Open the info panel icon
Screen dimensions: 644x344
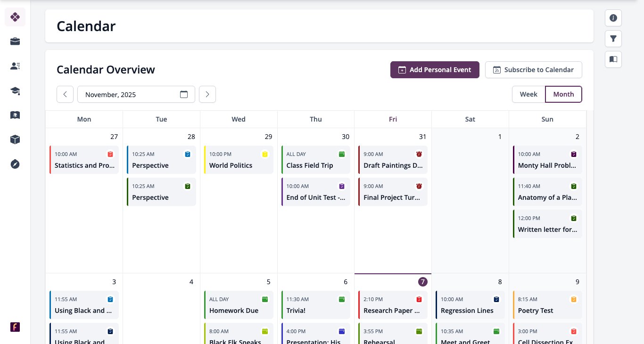click(613, 18)
